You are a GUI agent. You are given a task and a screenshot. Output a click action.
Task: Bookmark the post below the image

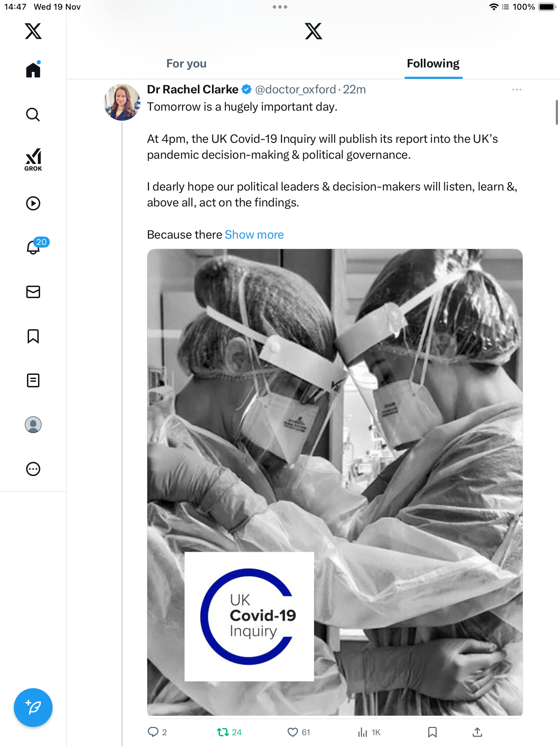[x=432, y=732]
